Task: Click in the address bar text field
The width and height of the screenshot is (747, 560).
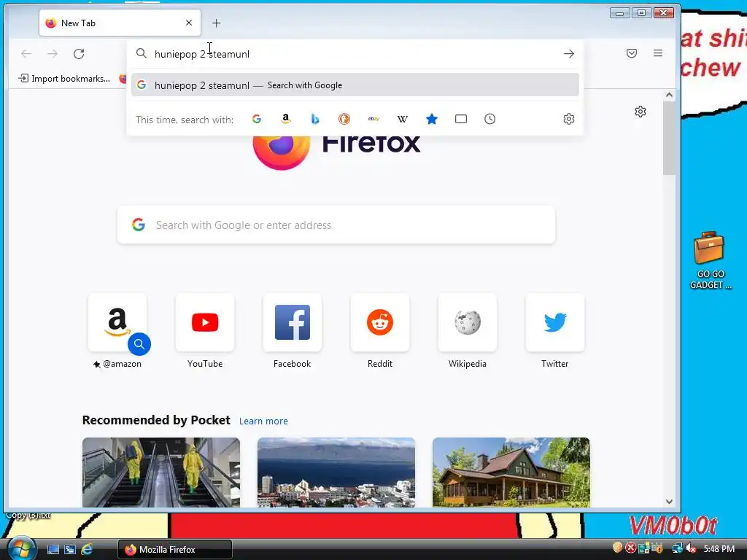Action: tap(355, 54)
